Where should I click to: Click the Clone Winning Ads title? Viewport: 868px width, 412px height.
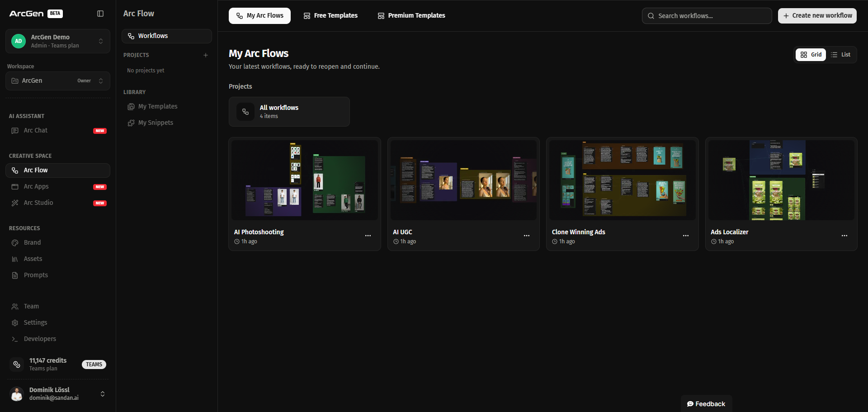coord(579,232)
